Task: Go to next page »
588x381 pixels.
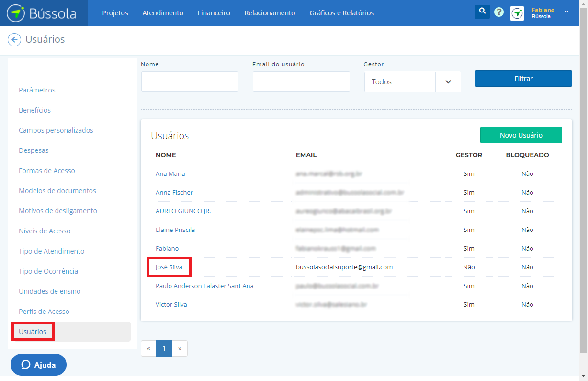Action: (180, 349)
